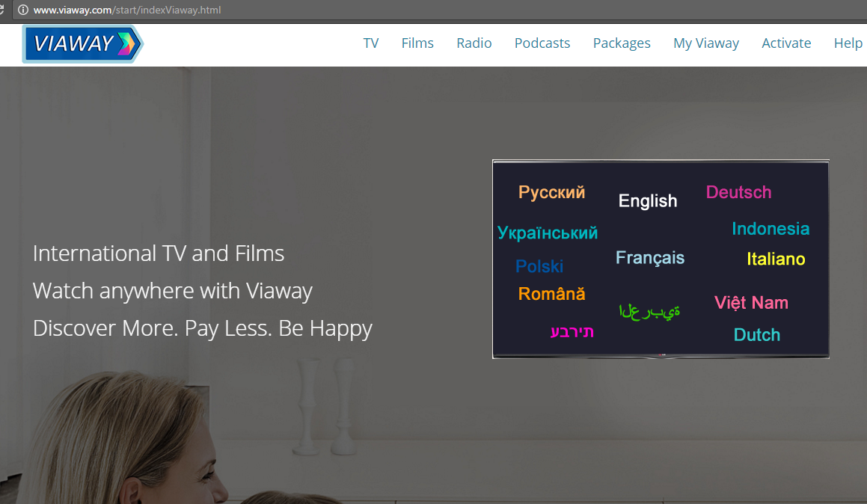This screenshot has width=867, height=504.
Task: Select the magenta Hebrew language text
Action: (572, 331)
